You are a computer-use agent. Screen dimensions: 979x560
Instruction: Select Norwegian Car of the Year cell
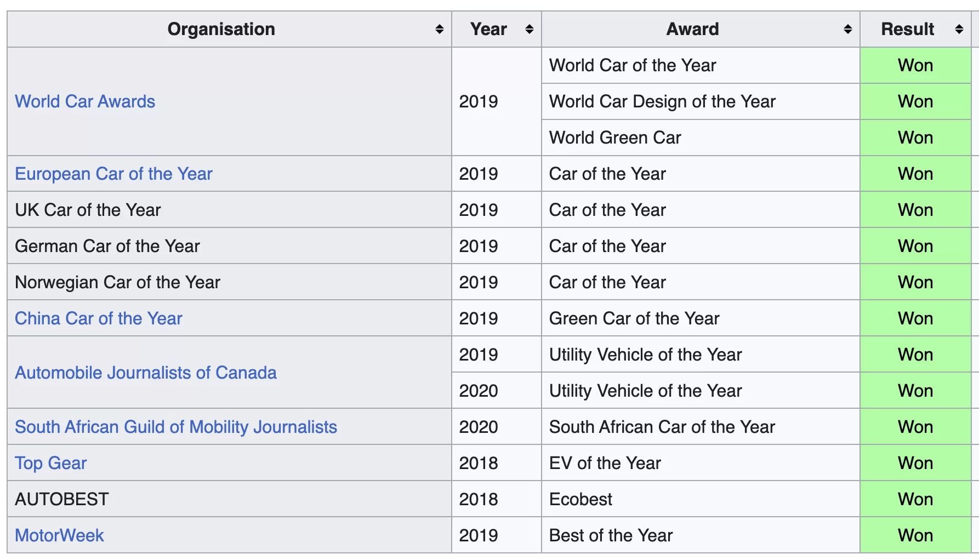click(x=229, y=282)
